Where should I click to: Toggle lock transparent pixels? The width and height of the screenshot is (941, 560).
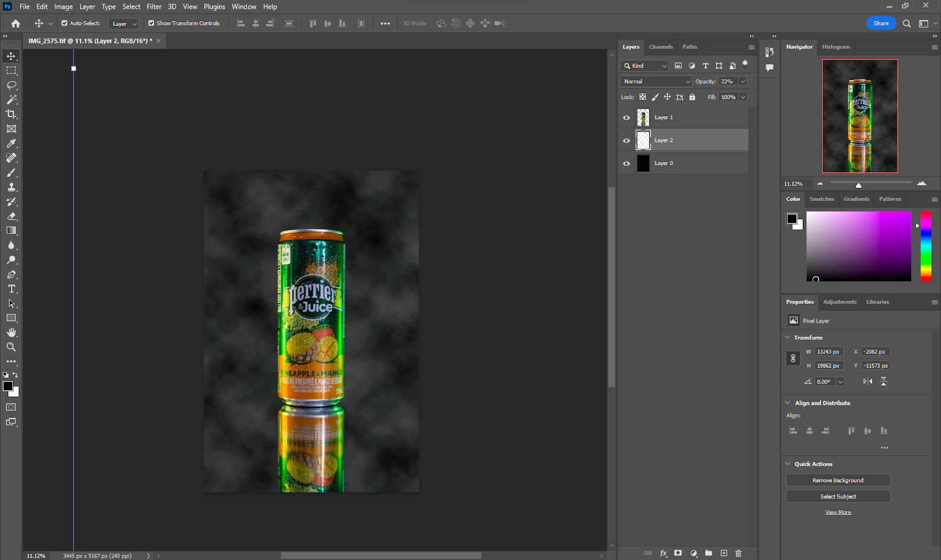pos(643,97)
